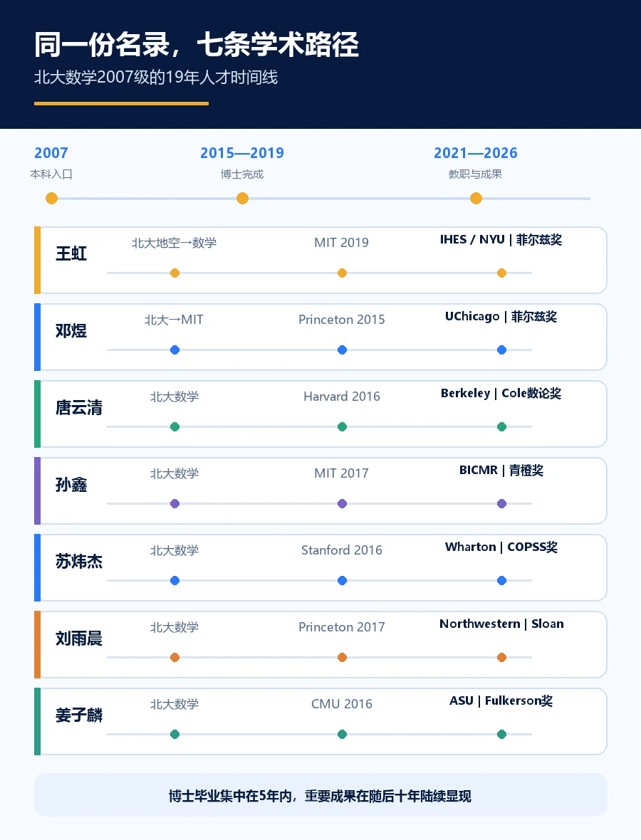Click the 北大→MIT blue dot
Screen dimensions: 641x840
174,350
